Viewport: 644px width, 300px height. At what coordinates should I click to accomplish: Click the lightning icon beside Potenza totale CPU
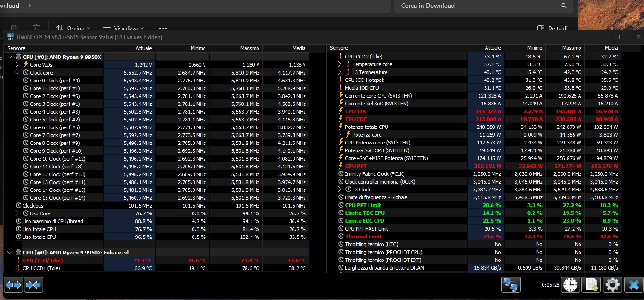point(341,127)
